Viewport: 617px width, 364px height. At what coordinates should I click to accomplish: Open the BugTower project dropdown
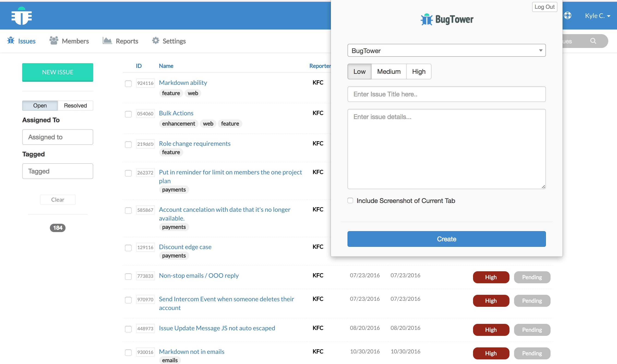point(446,51)
